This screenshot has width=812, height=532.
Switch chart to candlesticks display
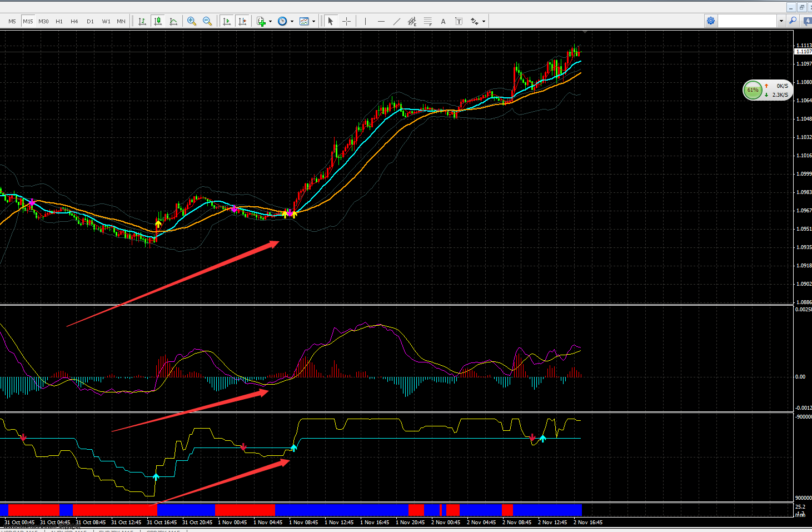tap(158, 21)
